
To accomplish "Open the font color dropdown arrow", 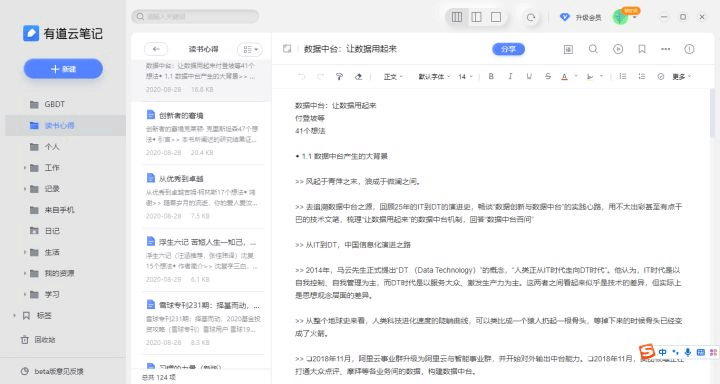I will pos(576,77).
